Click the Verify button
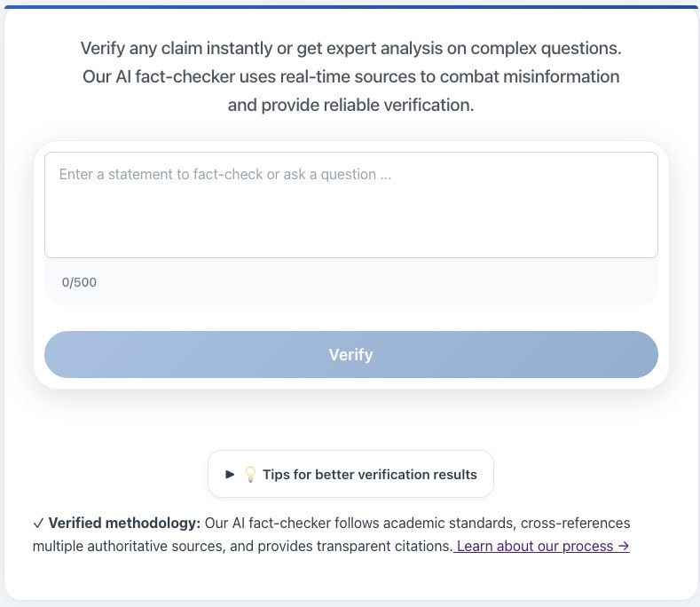The image size is (700, 607). [351, 355]
